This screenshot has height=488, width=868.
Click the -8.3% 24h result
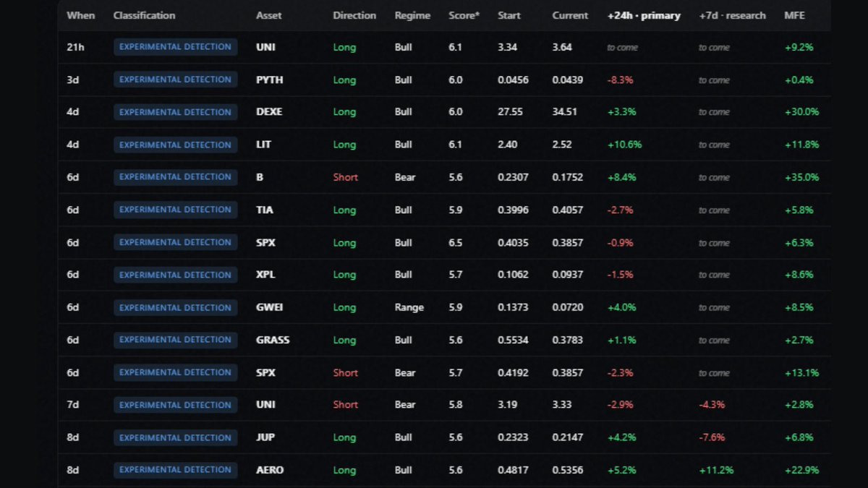621,80
